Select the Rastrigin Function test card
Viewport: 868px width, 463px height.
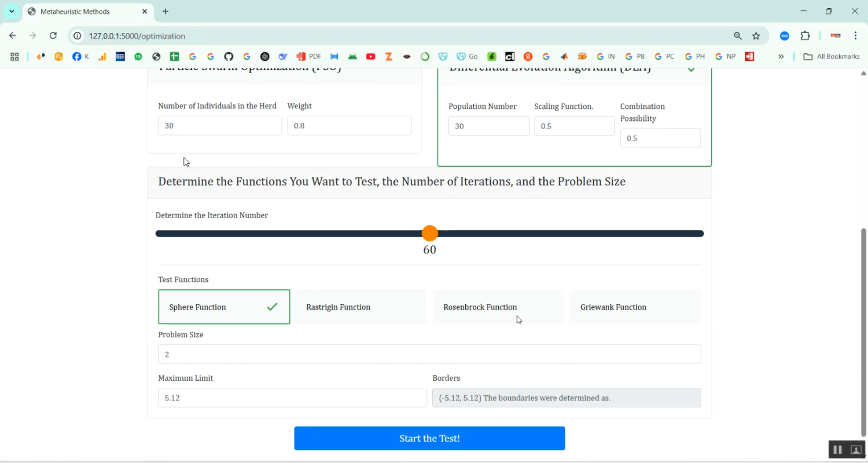(361, 307)
